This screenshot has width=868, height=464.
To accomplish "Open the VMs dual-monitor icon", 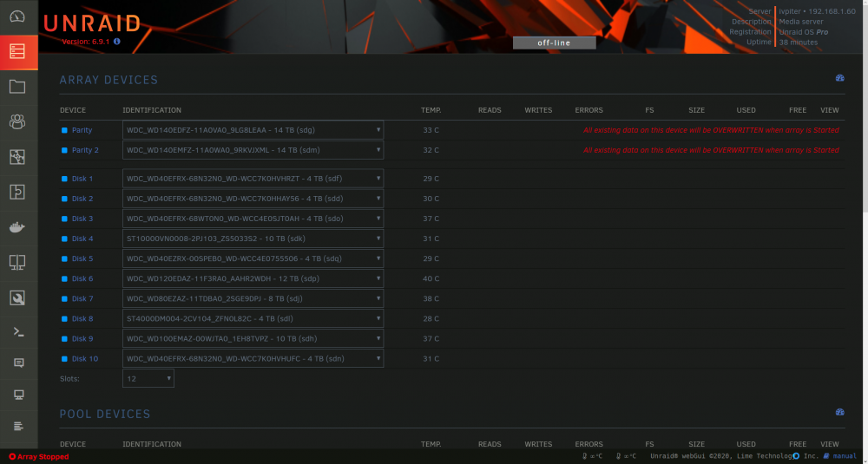I will [17, 262].
